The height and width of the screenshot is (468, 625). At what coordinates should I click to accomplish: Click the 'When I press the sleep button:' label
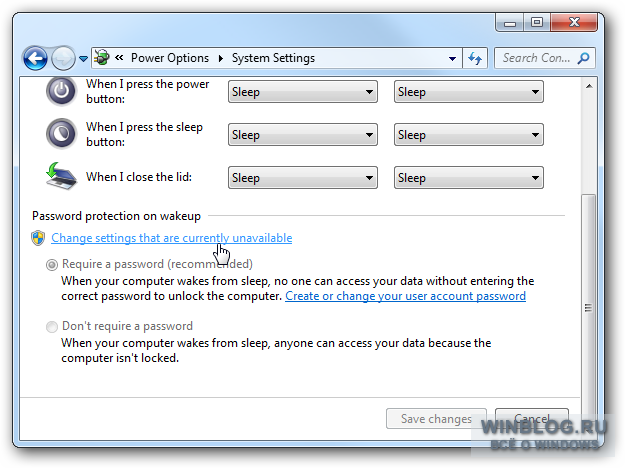(x=144, y=134)
